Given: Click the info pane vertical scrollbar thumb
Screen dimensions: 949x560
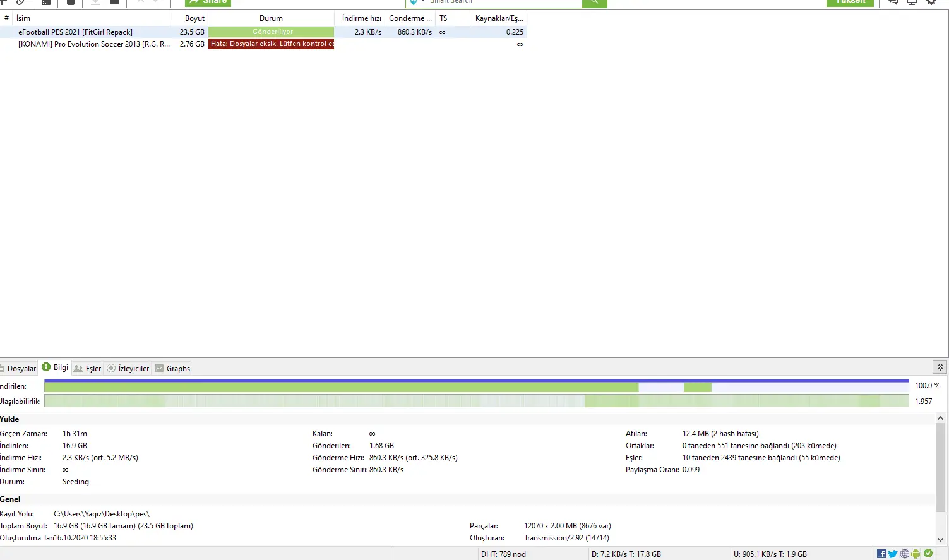Looking at the screenshot, I should [x=941, y=467].
